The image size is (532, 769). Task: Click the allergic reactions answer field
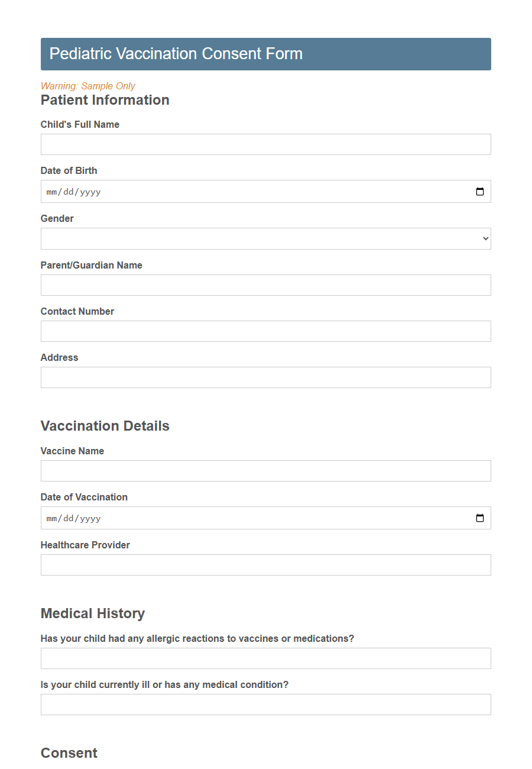pos(265,658)
